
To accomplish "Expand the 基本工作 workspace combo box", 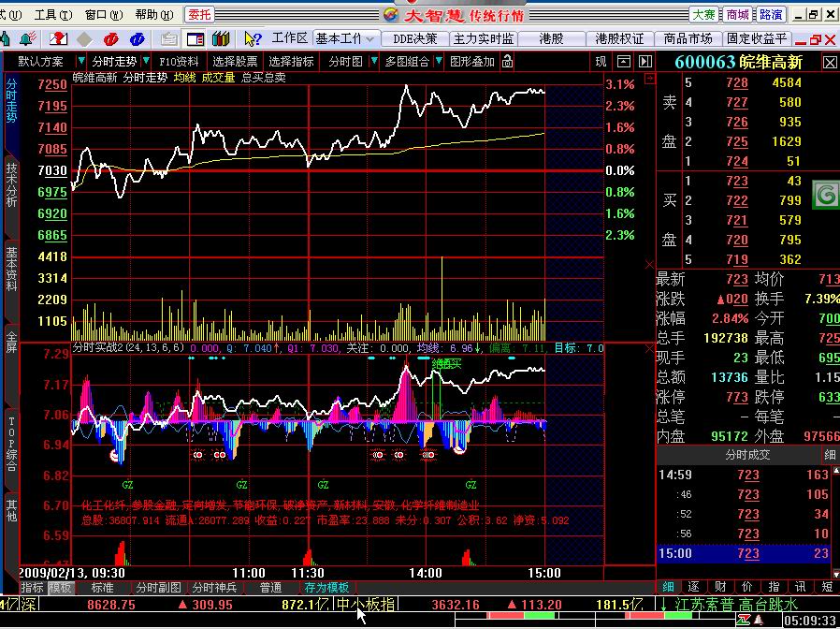I will (346, 38).
